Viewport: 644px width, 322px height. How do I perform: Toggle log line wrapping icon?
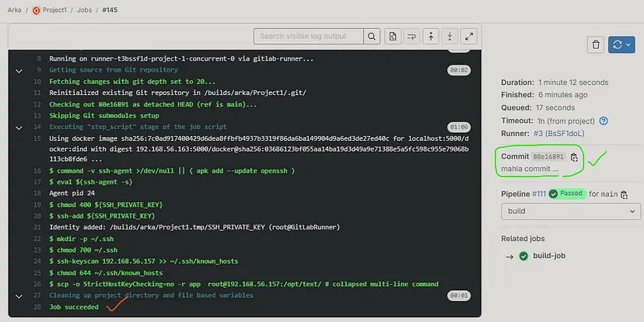click(x=411, y=36)
